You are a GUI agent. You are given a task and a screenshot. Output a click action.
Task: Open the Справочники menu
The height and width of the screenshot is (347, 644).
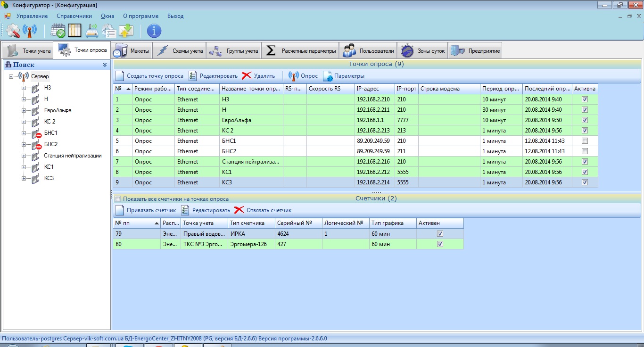(x=74, y=16)
